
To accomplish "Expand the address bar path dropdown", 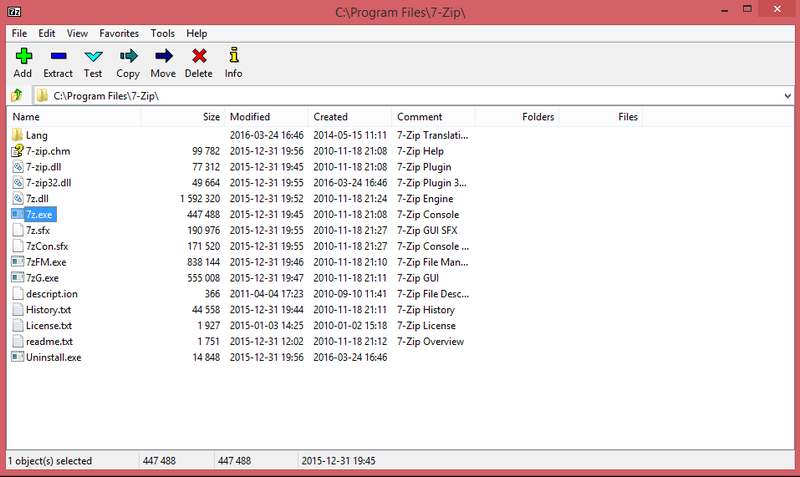I will (788, 95).
